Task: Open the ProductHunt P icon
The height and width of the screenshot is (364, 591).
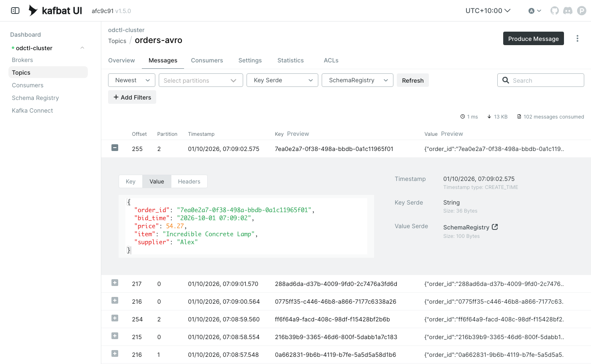Action: pos(582,11)
